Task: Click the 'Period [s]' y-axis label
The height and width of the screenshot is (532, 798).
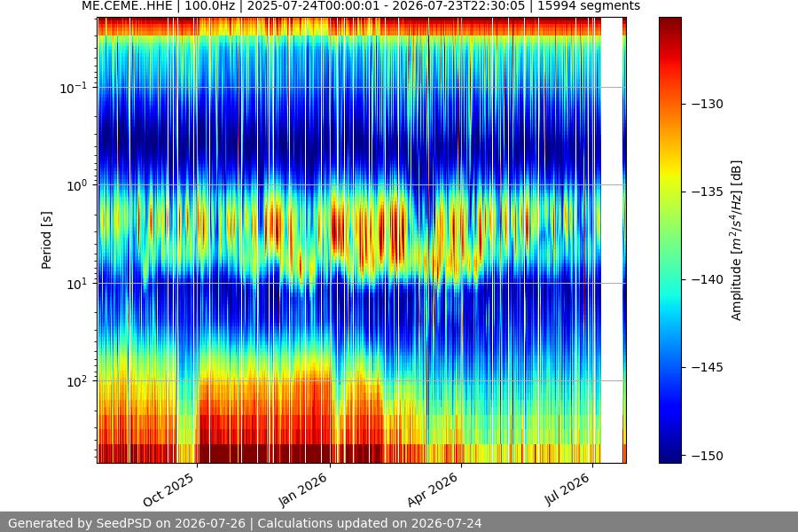Action: pyautogui.click(x=46, y=240)
